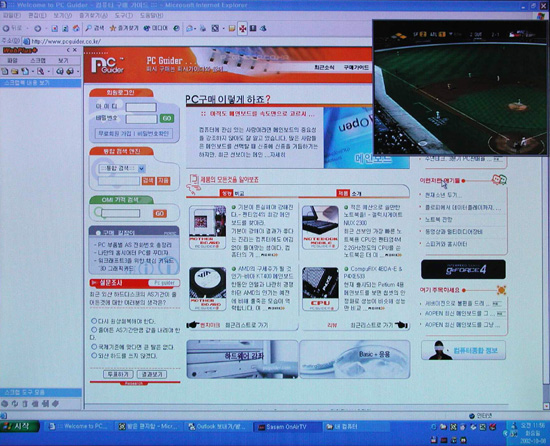Open the 최근소식 nav link

(x=324, y=67)
